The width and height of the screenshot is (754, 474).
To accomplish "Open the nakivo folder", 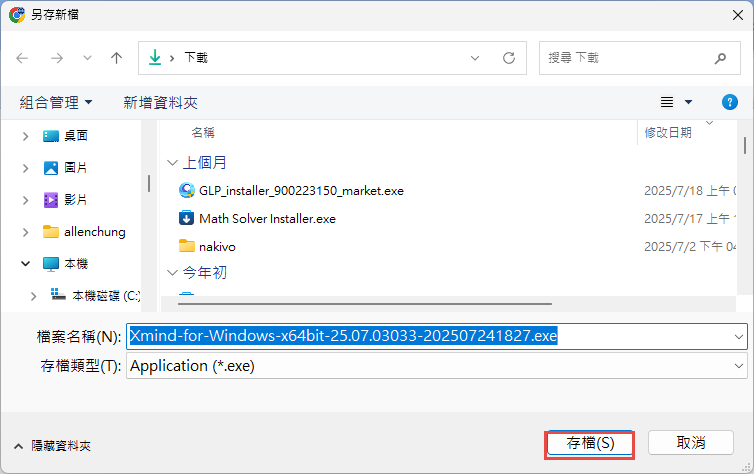I will pyautogui.click(x=217, y=247).
